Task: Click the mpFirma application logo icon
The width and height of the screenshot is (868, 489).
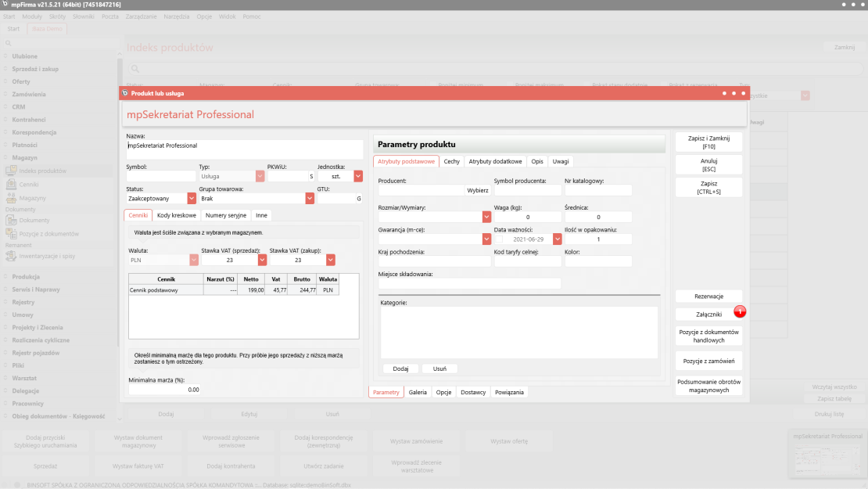Action: click(5, 4)
